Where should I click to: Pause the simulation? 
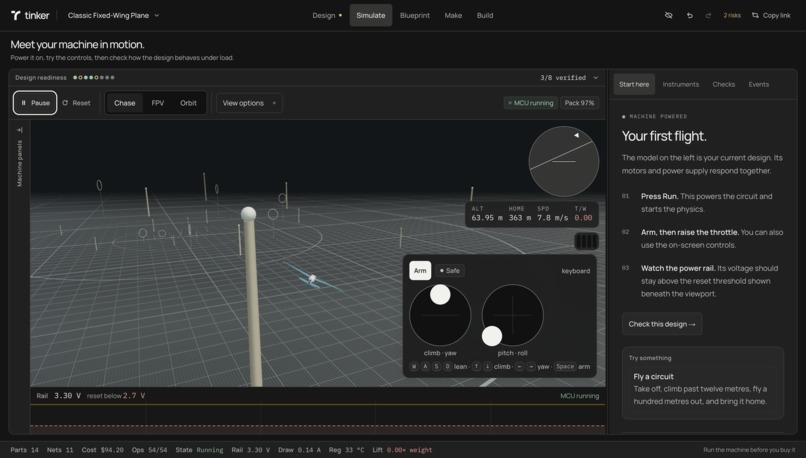pyautogui.click(x=35, y=103)
